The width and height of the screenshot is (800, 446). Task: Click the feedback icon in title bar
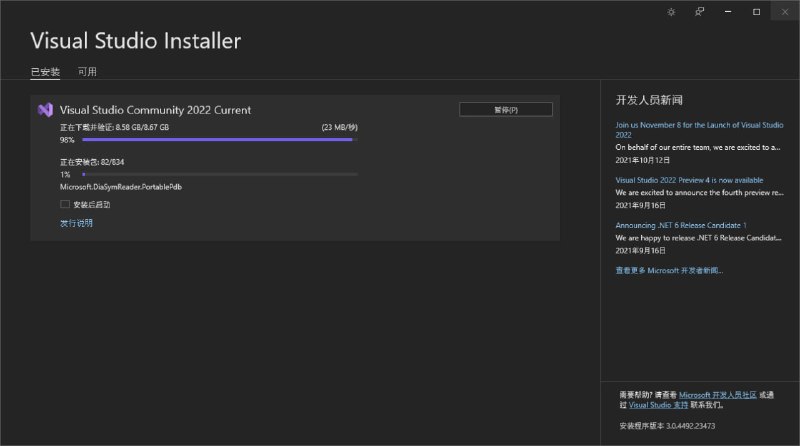[699, 12]
